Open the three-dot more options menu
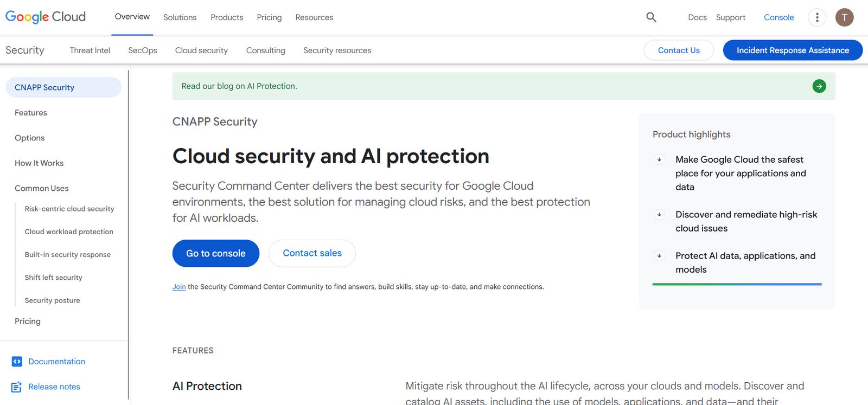Viewport: 868px width, 405px height. [x=817, y=17]
